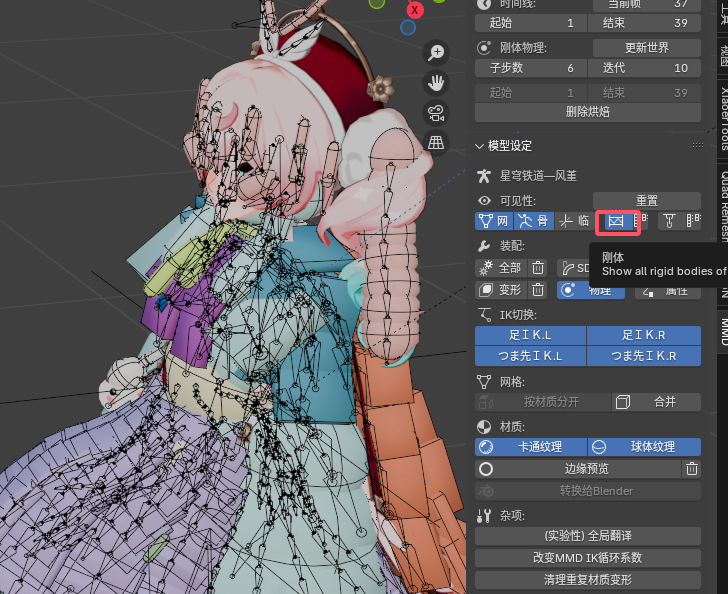
Task: Click 属性 property assemble button
Action: point(668,291)
